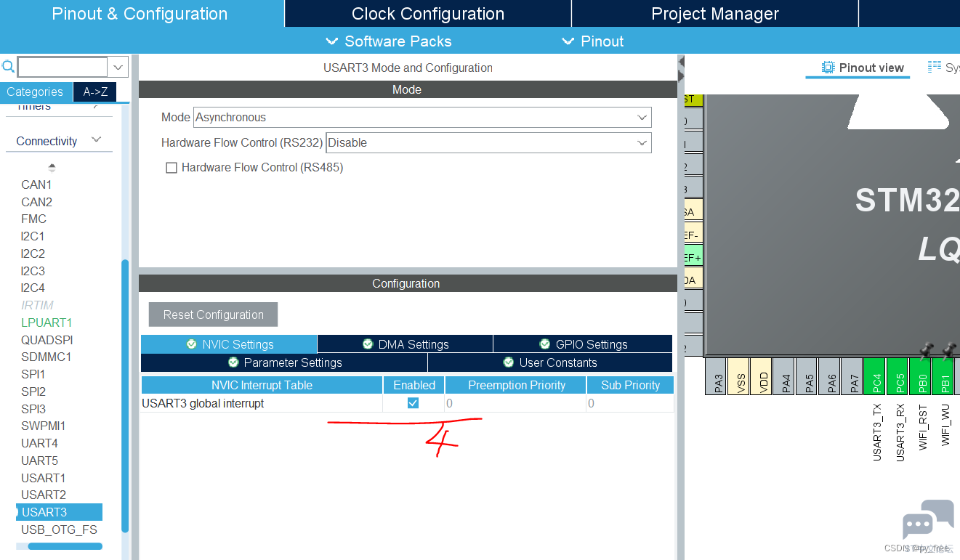Select CAN2 peripheral
This screenshot has height=560, width=960.
pos(36,202)
